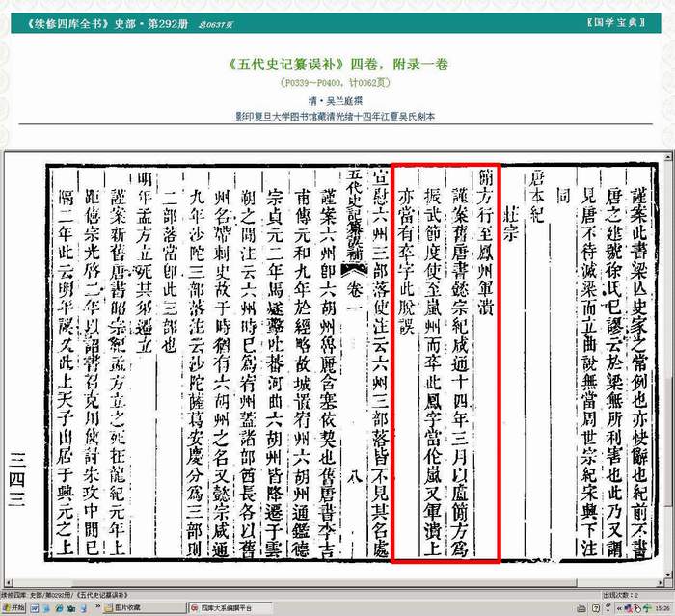Open the Windows 开始 Start menu
The height and width of the screenshot is (616, 675).
point(17,608)
